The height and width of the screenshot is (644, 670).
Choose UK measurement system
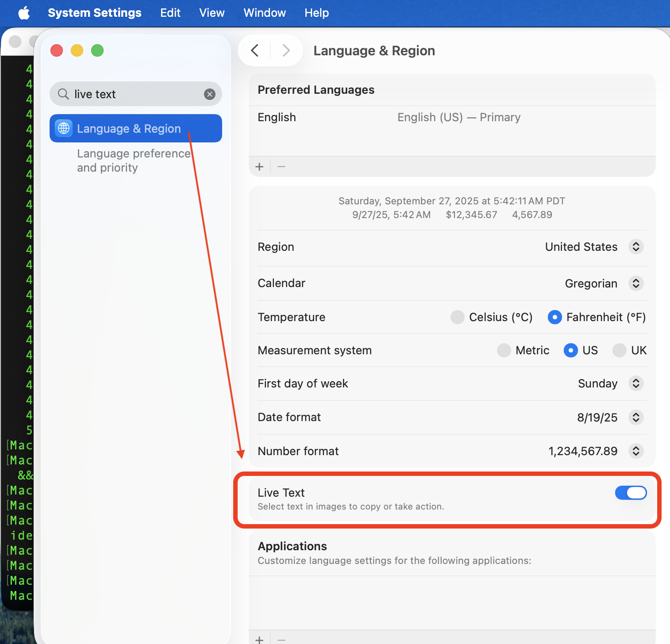(620, 350)
